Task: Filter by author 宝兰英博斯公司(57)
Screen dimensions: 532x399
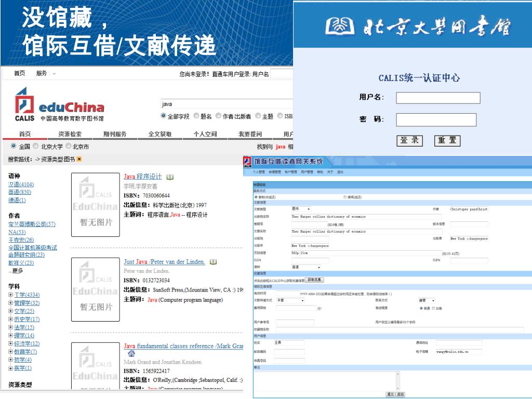Action: pos(32,224)
